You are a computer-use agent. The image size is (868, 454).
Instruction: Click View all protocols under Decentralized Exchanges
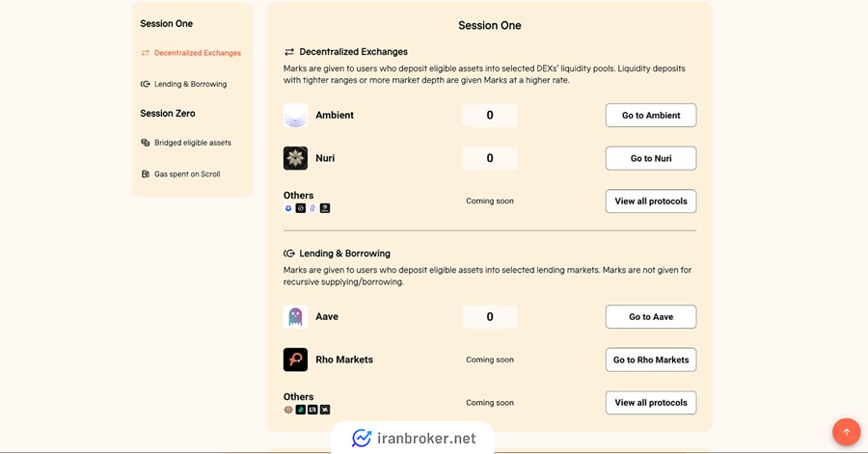[651, 201]
